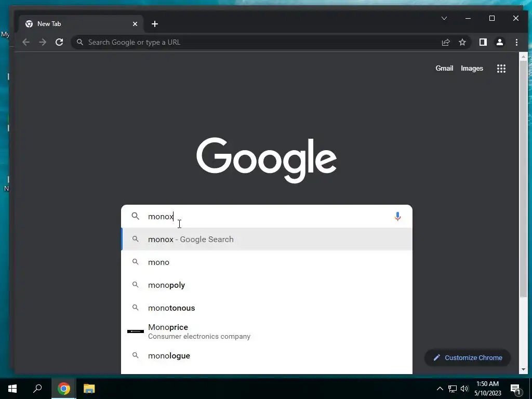Choose the 'monologue' suggestion
Image resolution: width=532 pixels, height=399 pixels.
(x=267, y=355)
